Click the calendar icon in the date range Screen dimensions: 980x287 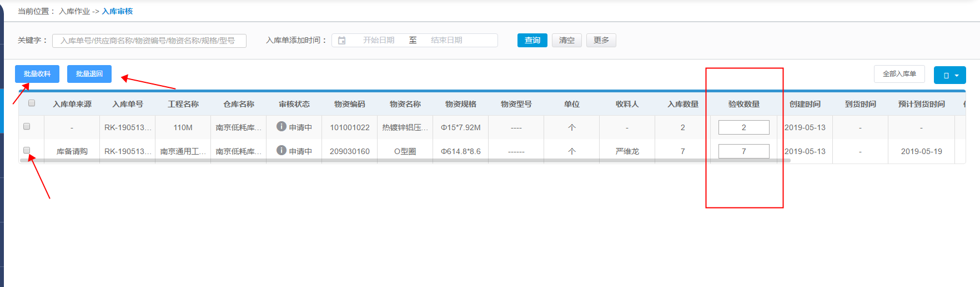[x=342, y=41]
